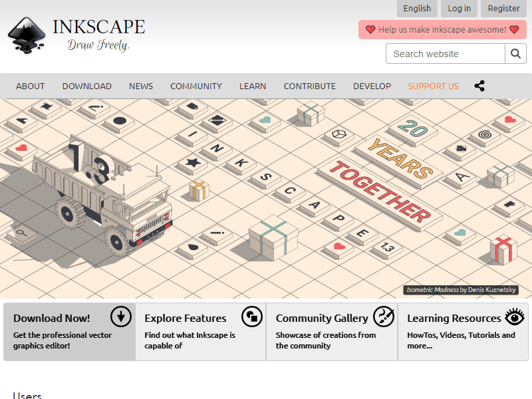
Task: Click the Inkscape mountain logo icon
Action: tap(27, 35)
